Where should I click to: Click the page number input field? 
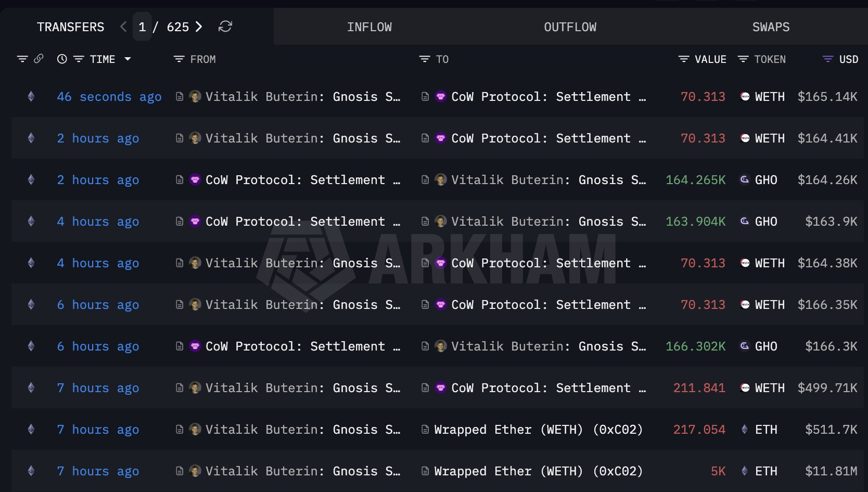pyautogui.click(x=142, y=27)
